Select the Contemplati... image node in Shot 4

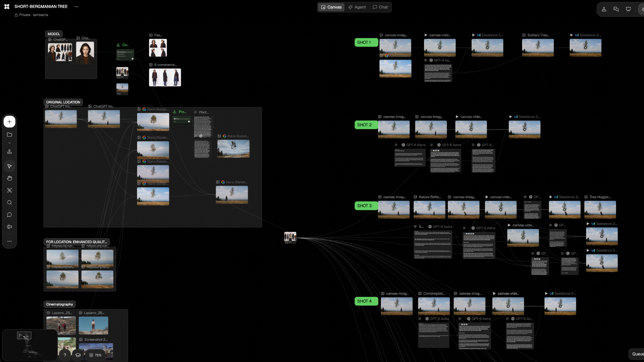point(434,306)
